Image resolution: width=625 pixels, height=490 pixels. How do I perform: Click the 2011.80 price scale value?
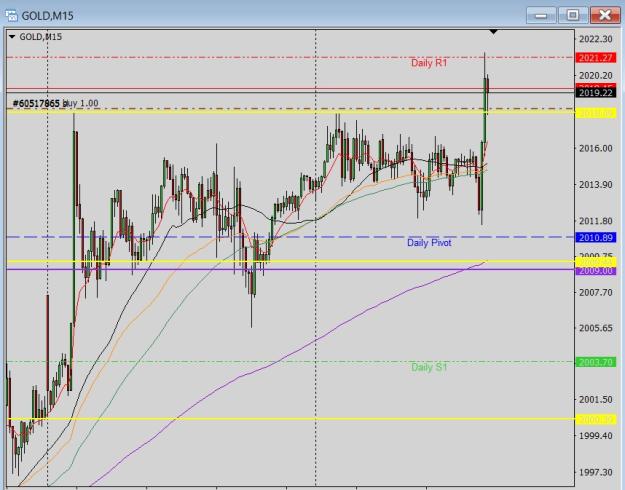click(x=596, y=221)
